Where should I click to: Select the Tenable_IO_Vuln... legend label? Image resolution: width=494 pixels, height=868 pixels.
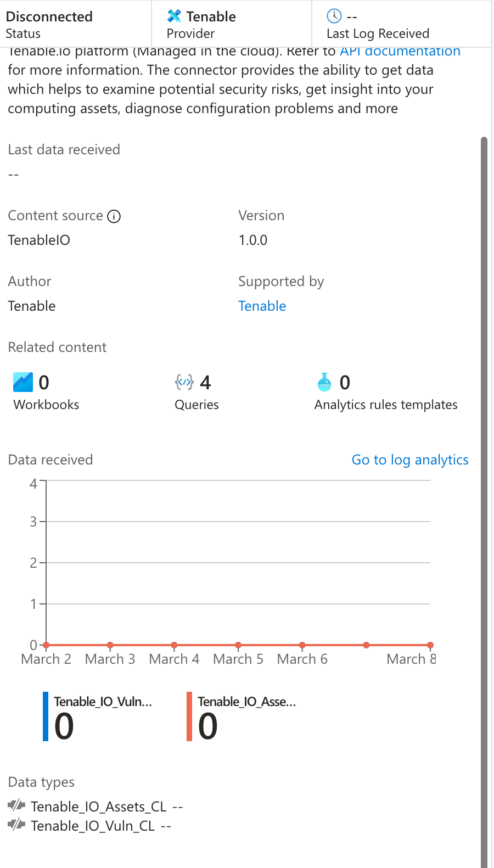(x=103, y=702)
